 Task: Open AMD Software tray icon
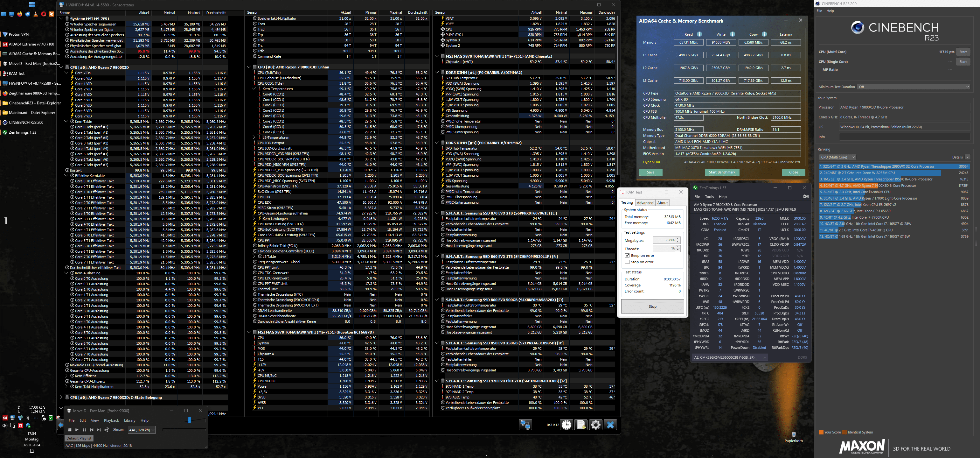click(20, 426)
